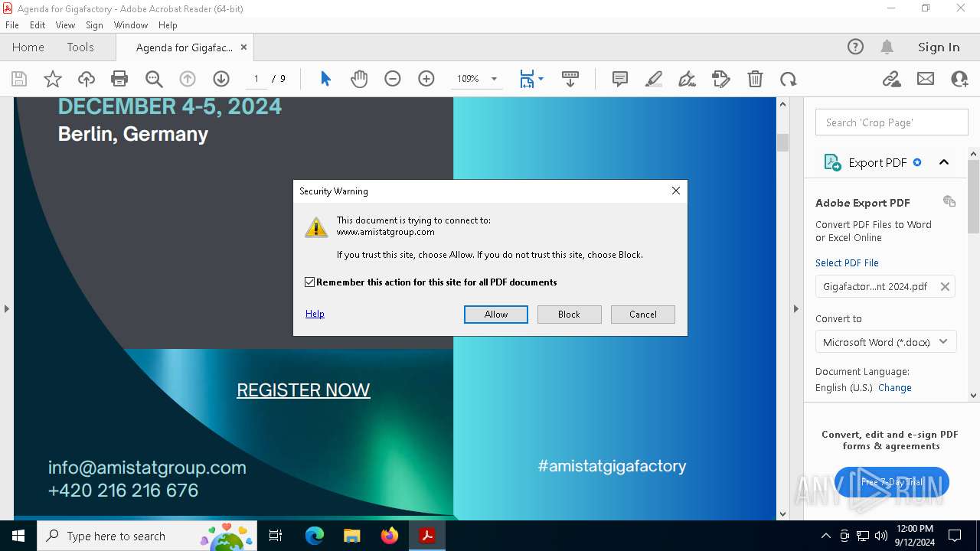Change the document language link
The height and width of the screenshot is (551, 980).
(895, 388)
